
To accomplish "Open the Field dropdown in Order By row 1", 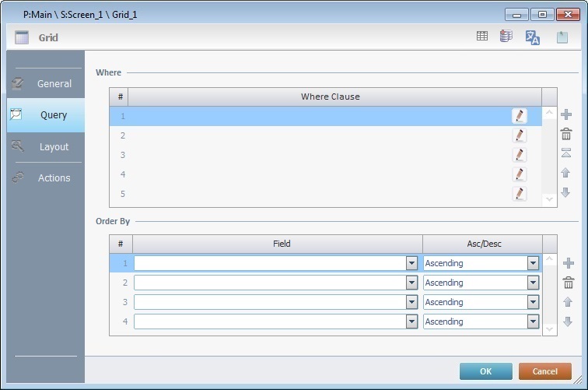I will pyautogui.click(x=411, y=263).
